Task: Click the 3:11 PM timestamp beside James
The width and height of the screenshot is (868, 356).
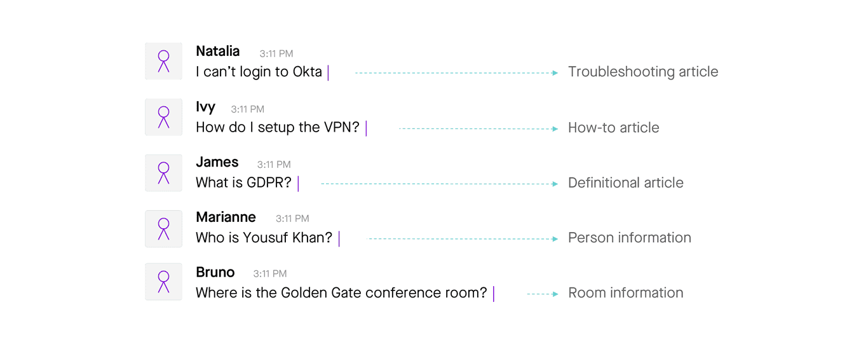Action: point(274,165)
